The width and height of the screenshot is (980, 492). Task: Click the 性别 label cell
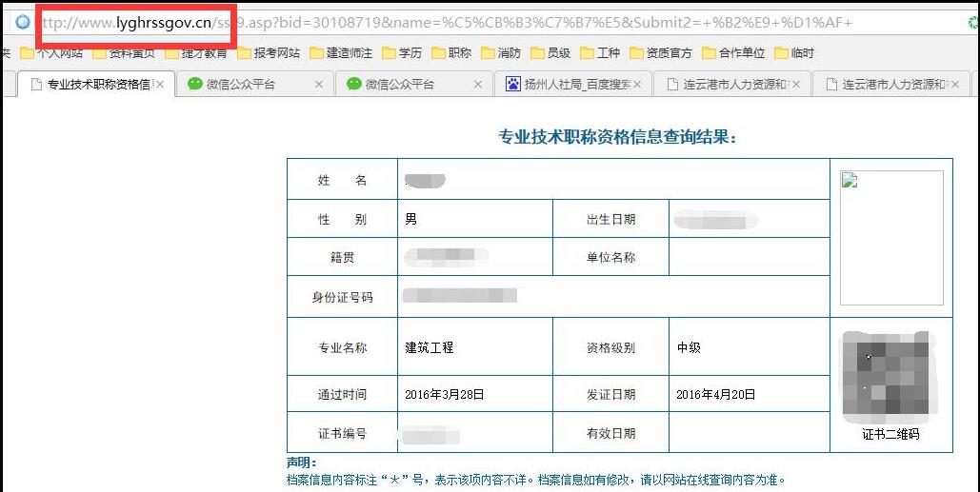coord(342,219)
